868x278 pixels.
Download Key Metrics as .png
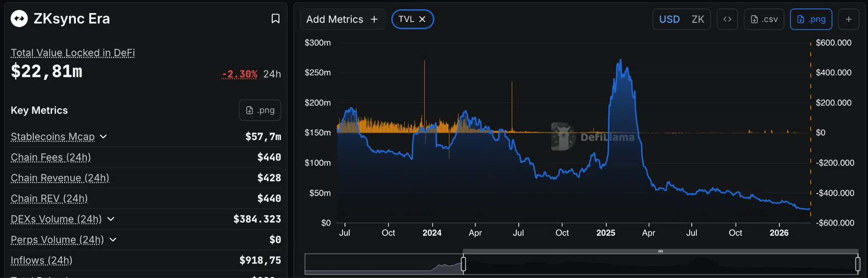click(x=260, y=110)
